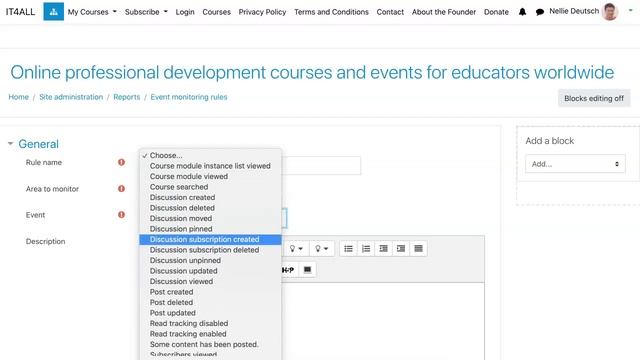Click the Donate link
This screenshot has height=360, width=640.
coord(496,12)
